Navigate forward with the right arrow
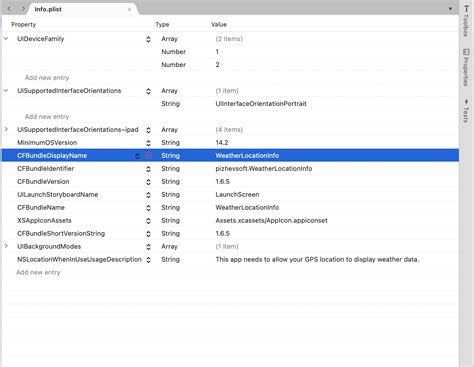This screenshot has width=474, height=367. tap(23, 9)
